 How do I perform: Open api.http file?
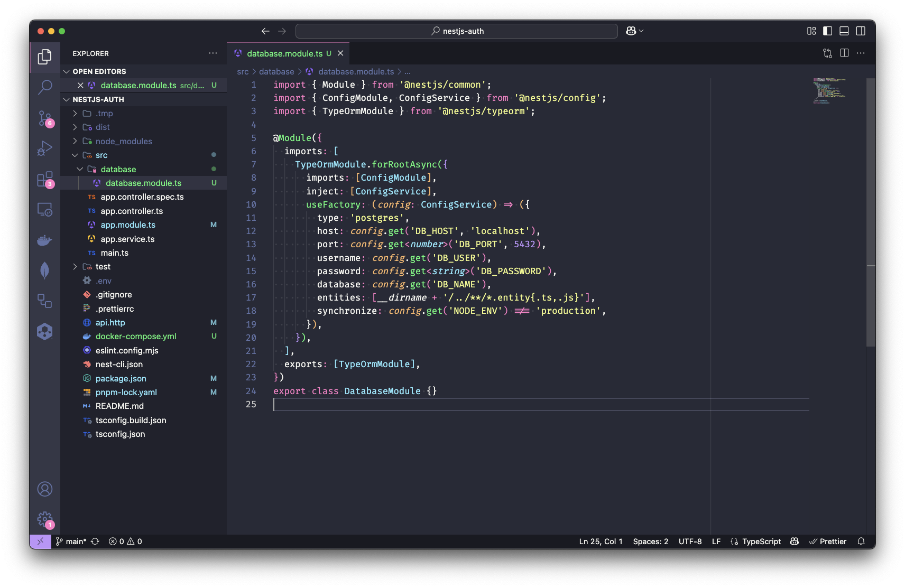coord(144,323)
